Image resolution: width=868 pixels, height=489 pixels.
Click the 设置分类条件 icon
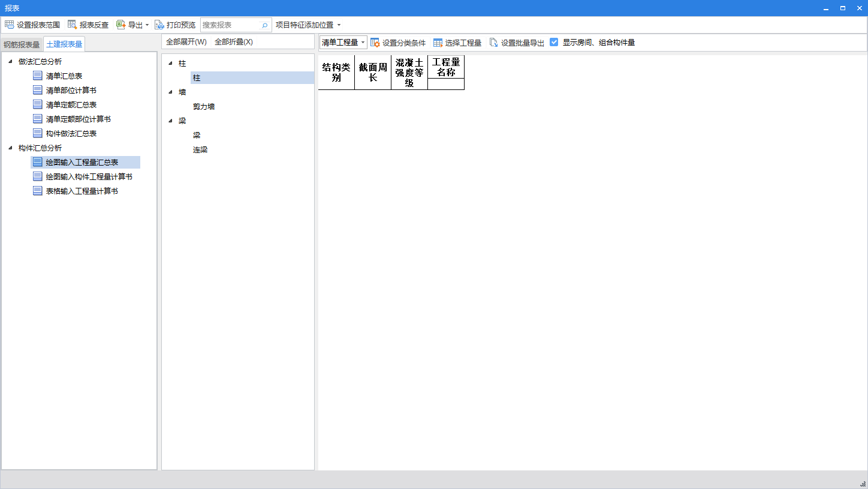pyautogui.click(x=375, y=43)
